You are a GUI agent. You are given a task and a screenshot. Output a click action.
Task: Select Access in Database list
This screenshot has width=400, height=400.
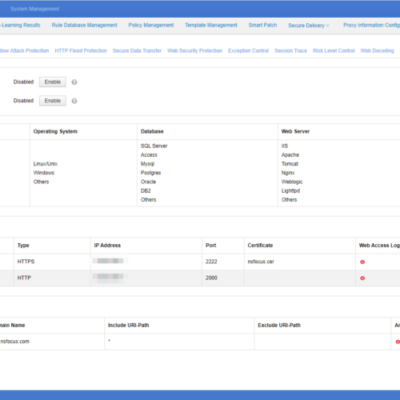[149, 155]
